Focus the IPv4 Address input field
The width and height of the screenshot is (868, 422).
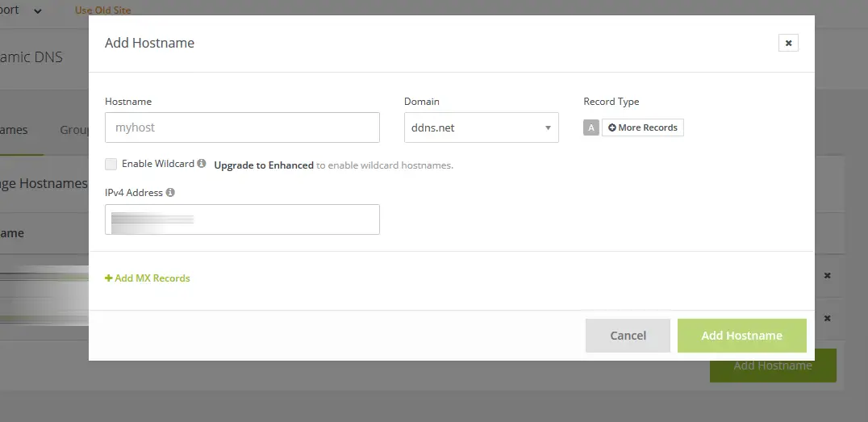tap(242, 219)
